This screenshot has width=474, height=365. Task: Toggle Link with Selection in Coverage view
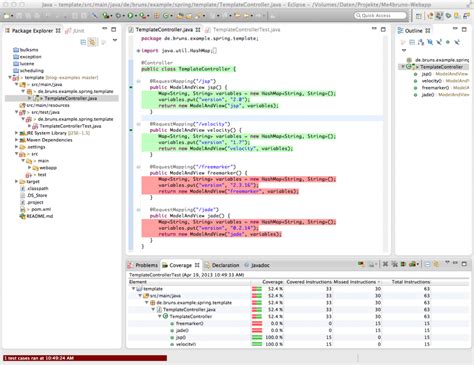[x=436, y=264]
